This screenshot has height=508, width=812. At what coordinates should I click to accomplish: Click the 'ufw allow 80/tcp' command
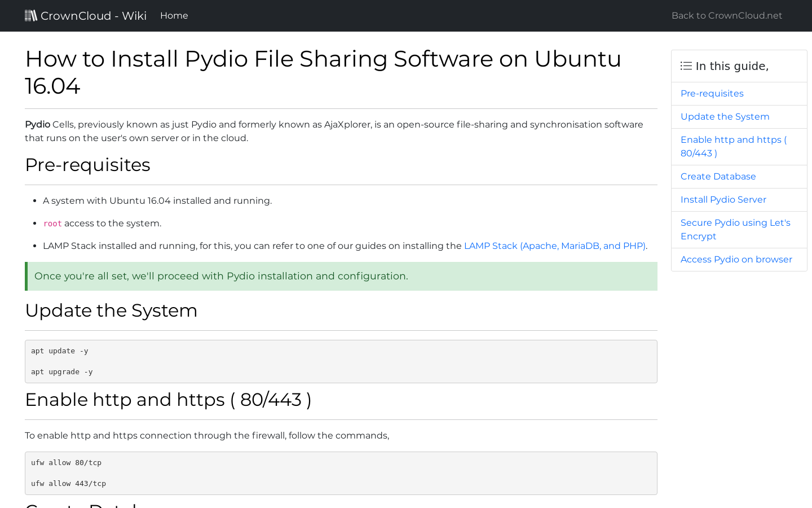(67, 463)
